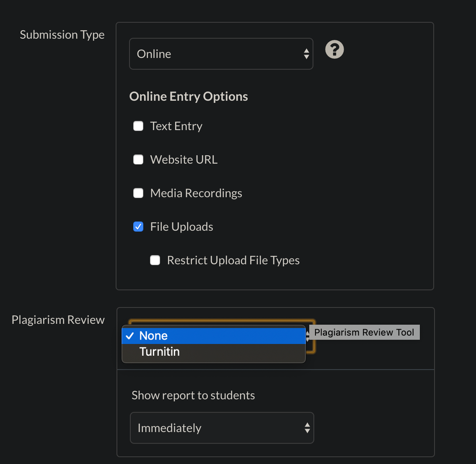Check the Website URL checkbox
476x464 pixels.
(138, 160)
